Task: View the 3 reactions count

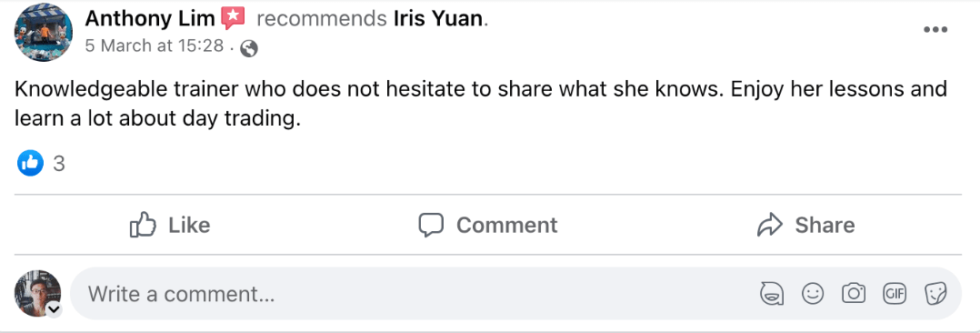Action: (59, 164)
